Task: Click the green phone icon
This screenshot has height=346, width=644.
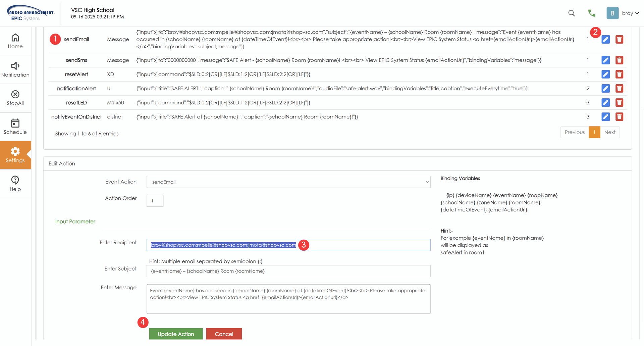Action: point(592,13)
